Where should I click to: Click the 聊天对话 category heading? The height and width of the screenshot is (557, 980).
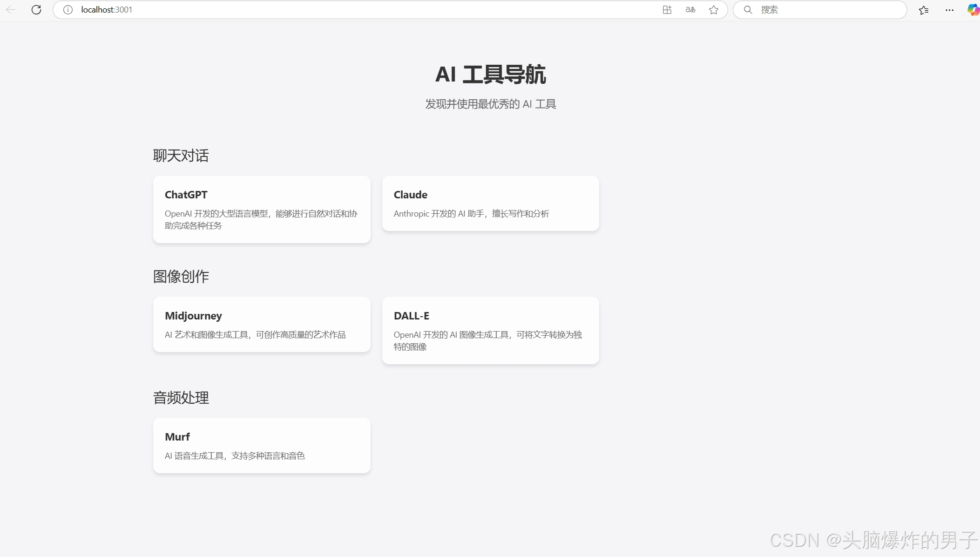tap(181, 156)
